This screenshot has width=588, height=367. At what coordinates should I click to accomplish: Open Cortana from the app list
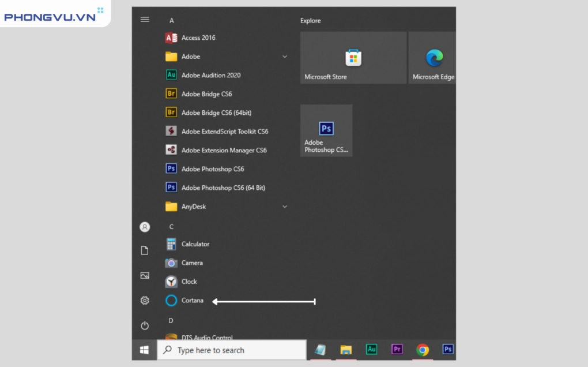pos(192,301)
